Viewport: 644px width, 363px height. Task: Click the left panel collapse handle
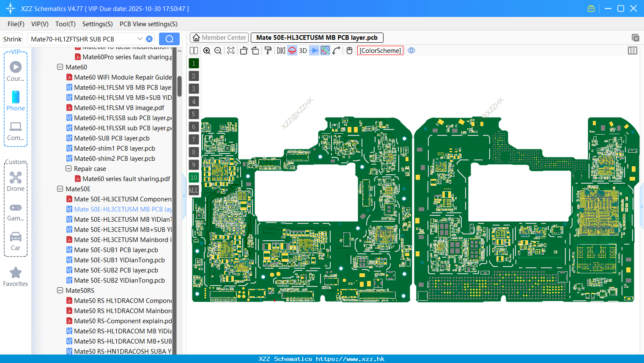(x=184, y=196)
